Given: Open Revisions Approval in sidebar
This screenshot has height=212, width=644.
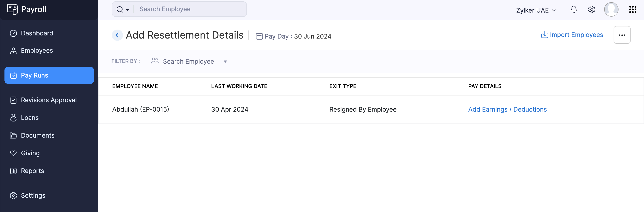Looking at the screenshot, I should tap(49, 100).
